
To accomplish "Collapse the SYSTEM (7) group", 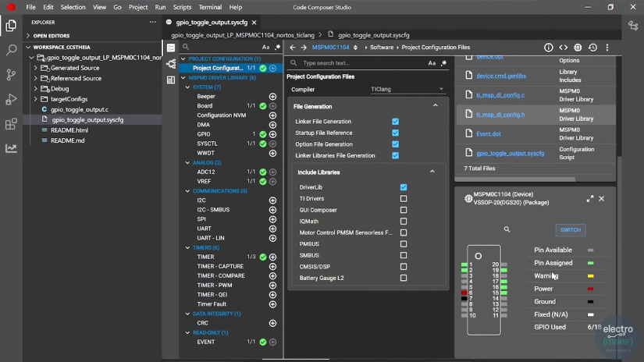I will coord(187,87).
